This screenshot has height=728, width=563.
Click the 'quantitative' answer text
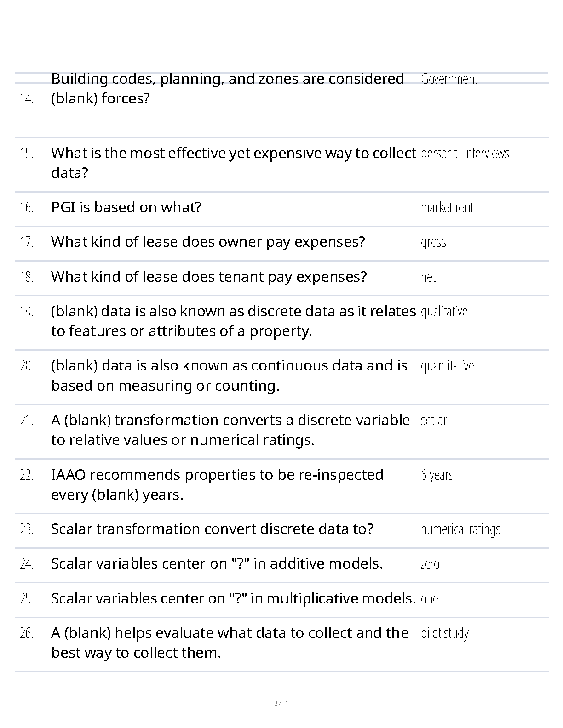448,366
